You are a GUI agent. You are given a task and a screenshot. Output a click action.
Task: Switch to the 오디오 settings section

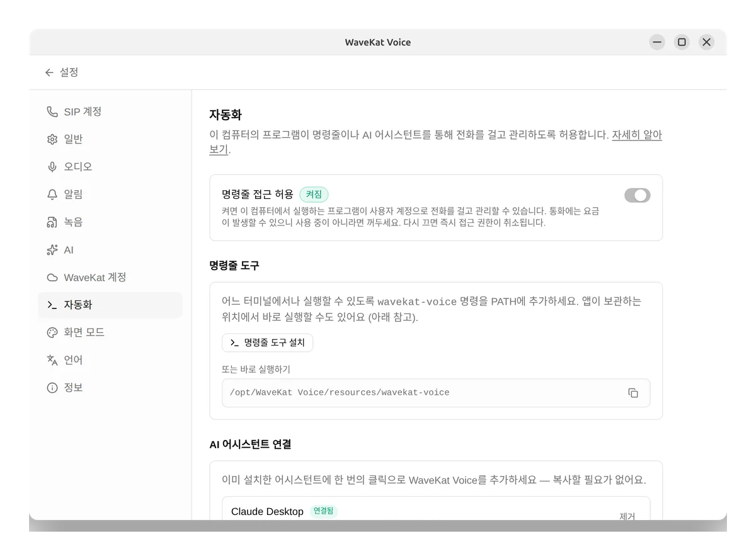click(x=110, y=167)
